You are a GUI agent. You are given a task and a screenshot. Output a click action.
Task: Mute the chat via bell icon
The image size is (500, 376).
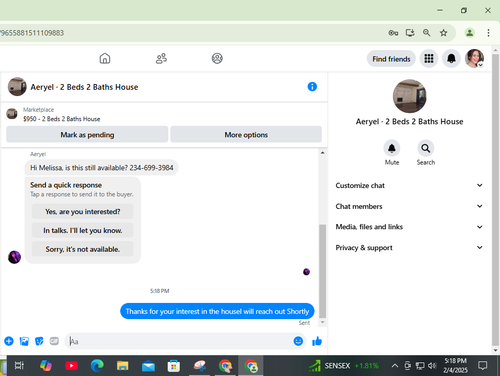pyautogui.click(x=392, y=148)
